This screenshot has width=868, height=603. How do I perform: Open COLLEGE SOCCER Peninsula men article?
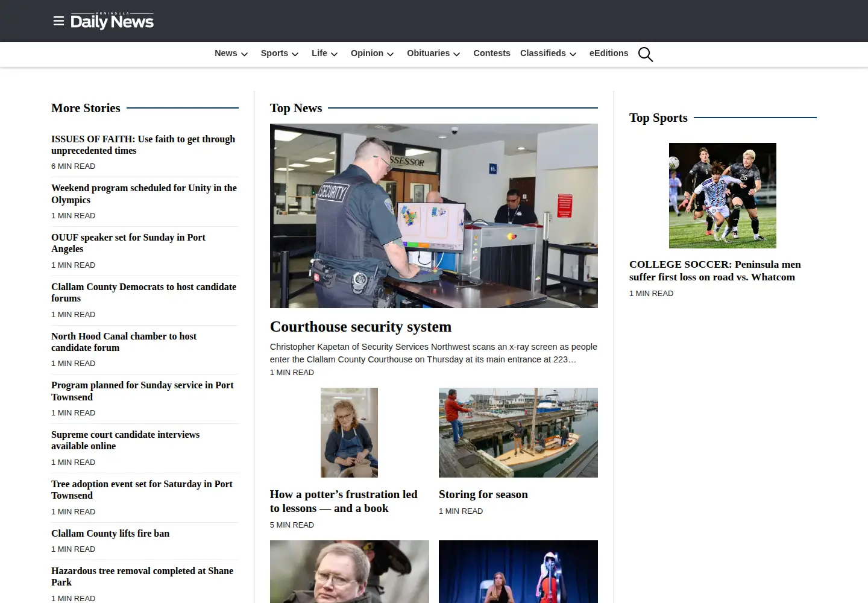[715, 271]
